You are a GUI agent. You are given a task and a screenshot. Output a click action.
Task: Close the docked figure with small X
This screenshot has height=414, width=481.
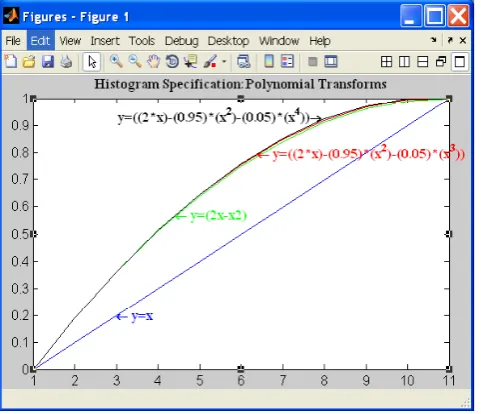click(x=463, y=40)
